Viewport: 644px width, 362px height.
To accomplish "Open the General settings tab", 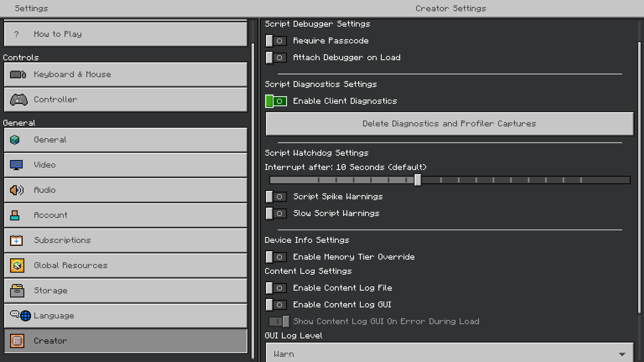I will (x=126, y=140).
